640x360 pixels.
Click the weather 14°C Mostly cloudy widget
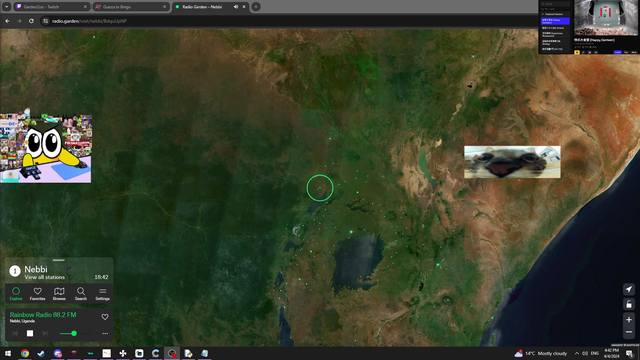(x=541, y=353)
